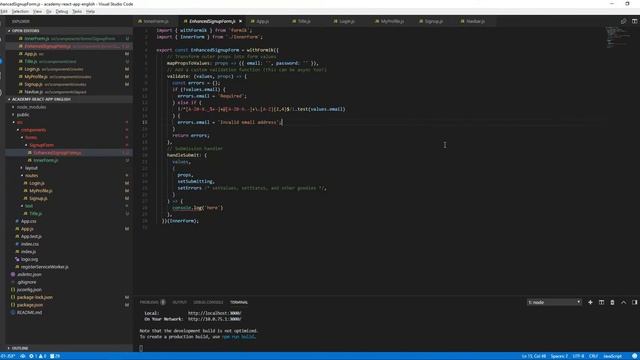Expand the Outline section
640x360 pixels.
click(x=9, y=348)
